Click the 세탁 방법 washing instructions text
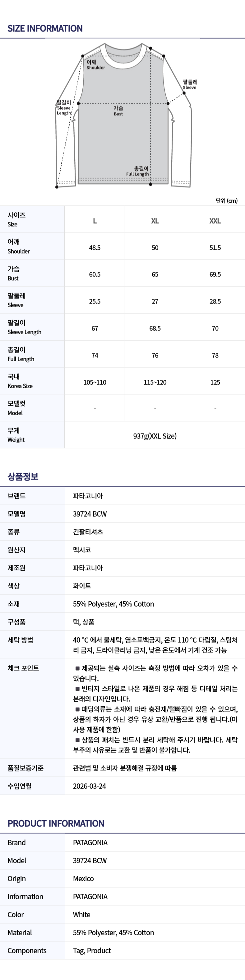The image size is (245, 980). tap(155, 645)
